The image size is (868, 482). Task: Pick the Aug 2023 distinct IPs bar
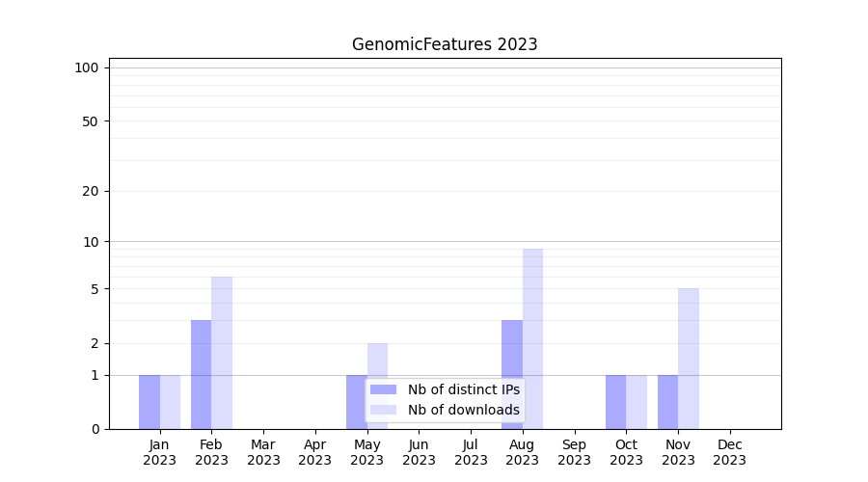point(512,374)
